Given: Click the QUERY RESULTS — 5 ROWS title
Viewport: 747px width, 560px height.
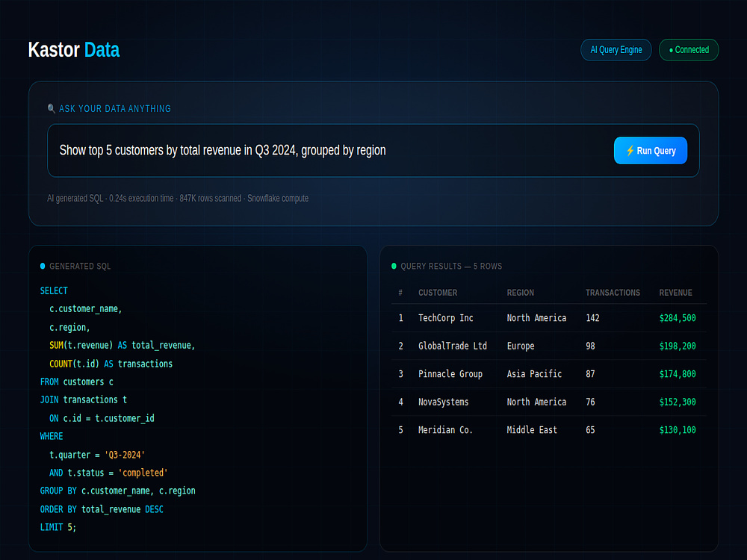Looking at the screenshot, I should click(451, 267).
